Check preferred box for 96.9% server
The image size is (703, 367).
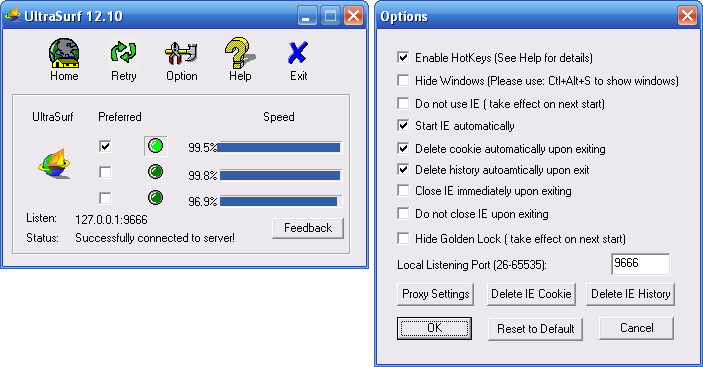[x=105, y=199]
